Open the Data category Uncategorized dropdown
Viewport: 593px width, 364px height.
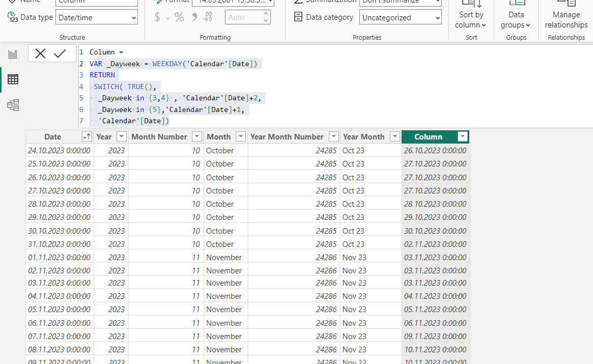click(x=401, y=17)
